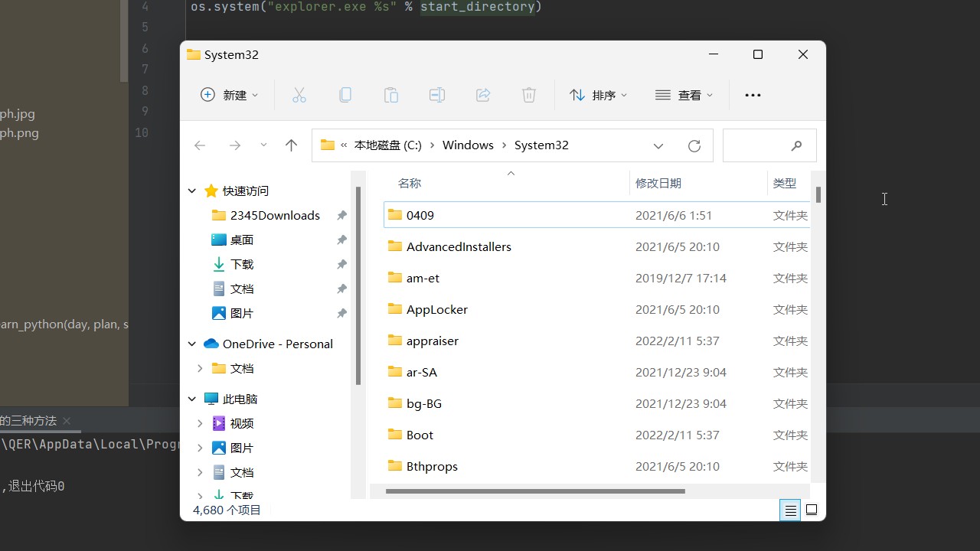
Task: Click the Back navigation button
Action: click(199, 145)
